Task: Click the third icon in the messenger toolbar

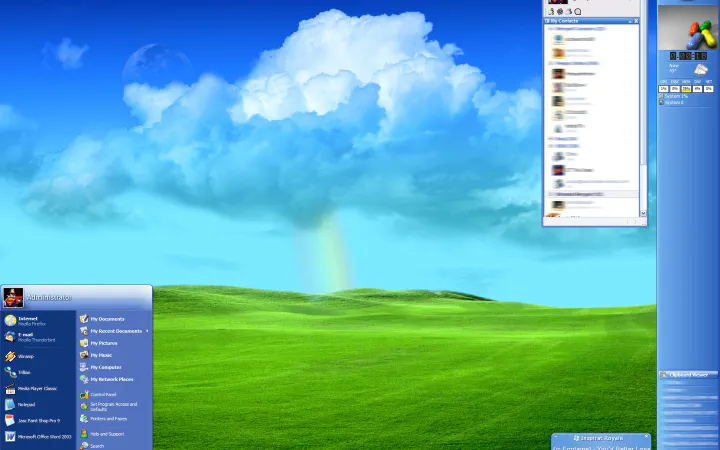Action: [569, 11]
